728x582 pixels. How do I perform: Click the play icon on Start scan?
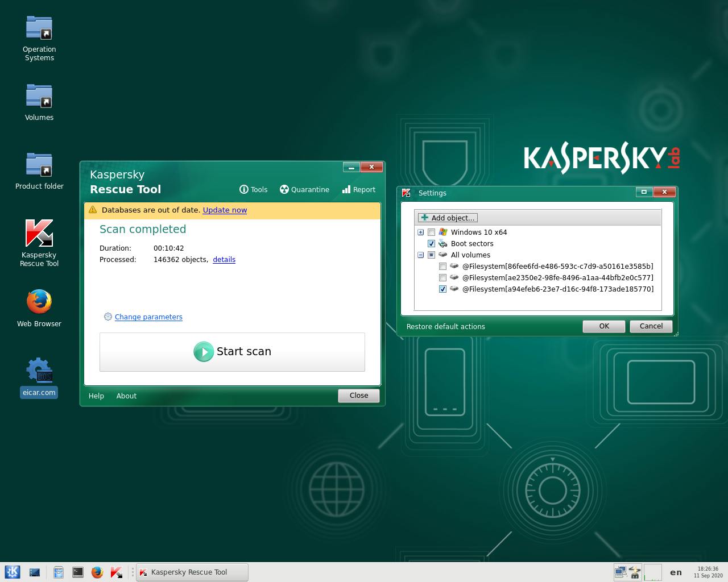[203, 352]
